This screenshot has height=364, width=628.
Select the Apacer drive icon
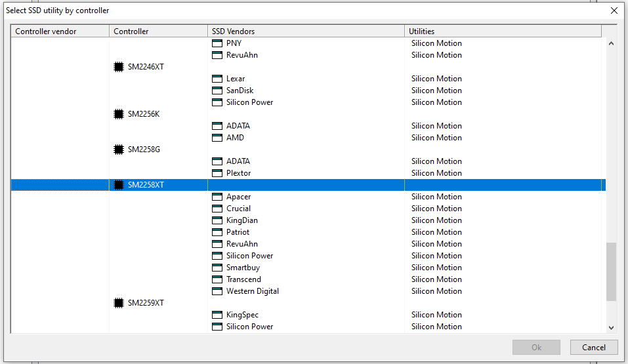point(217,197)
